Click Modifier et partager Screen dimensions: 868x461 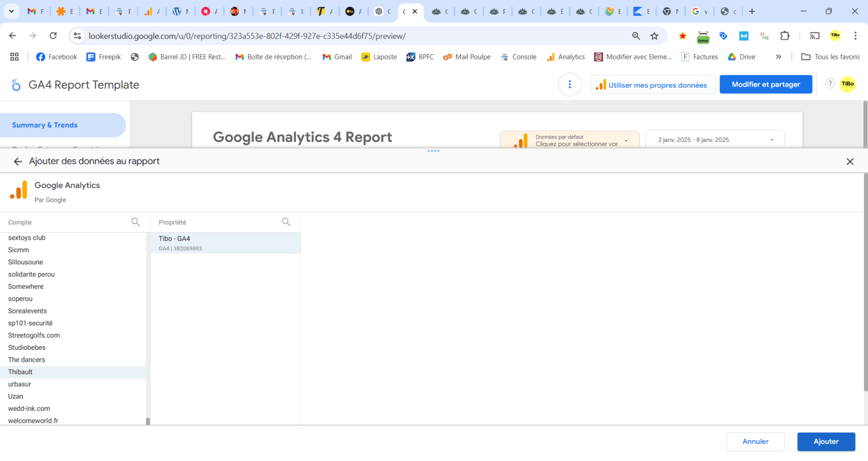[x=766, y=84]
